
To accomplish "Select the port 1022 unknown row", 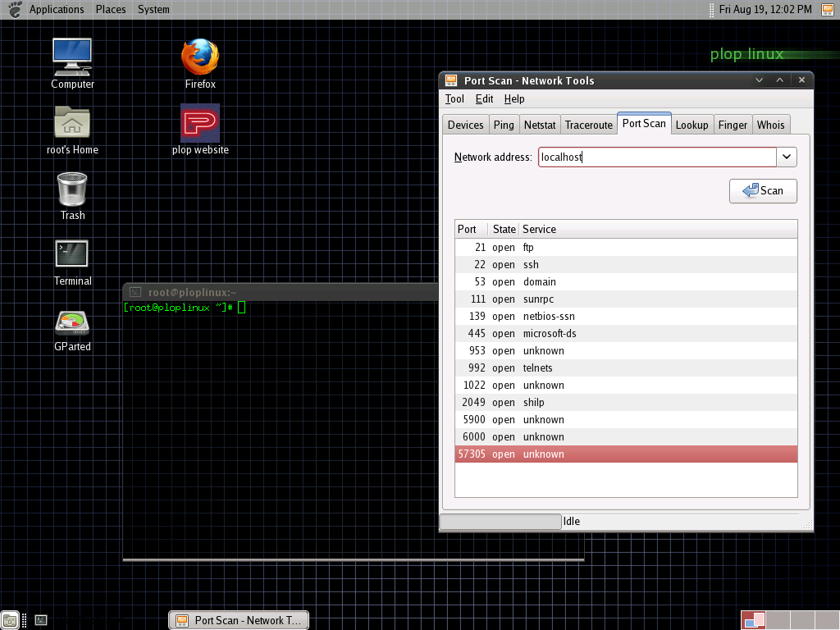I will (x=626, y=386).
